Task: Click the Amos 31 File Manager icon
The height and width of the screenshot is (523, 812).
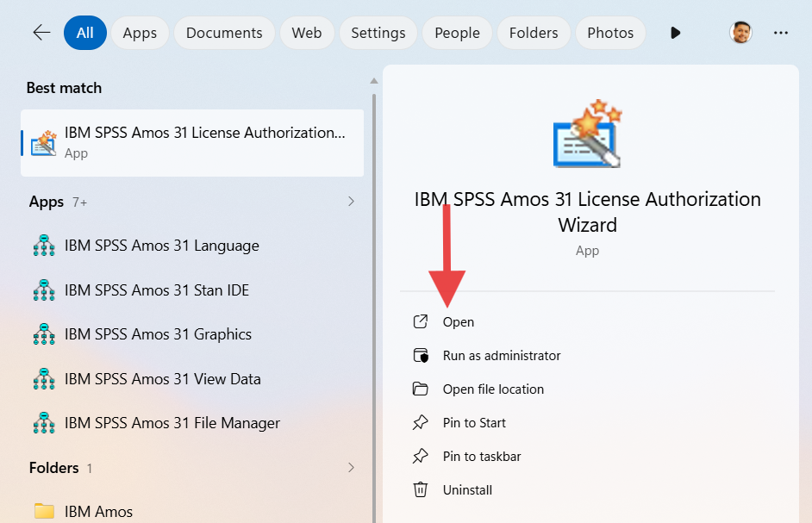Action: click(44, 423)
